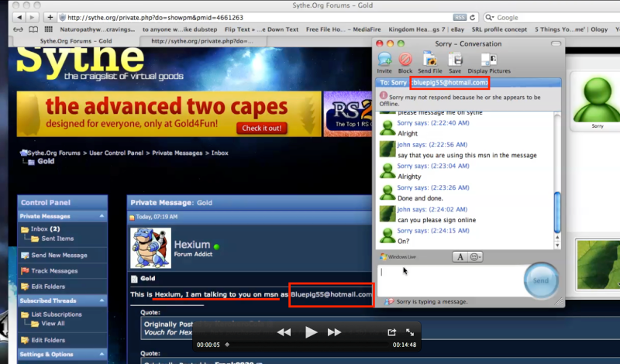Open Inbox breadcrumb link
Viewport: 620px width, 364px height.
pos(219,153)
